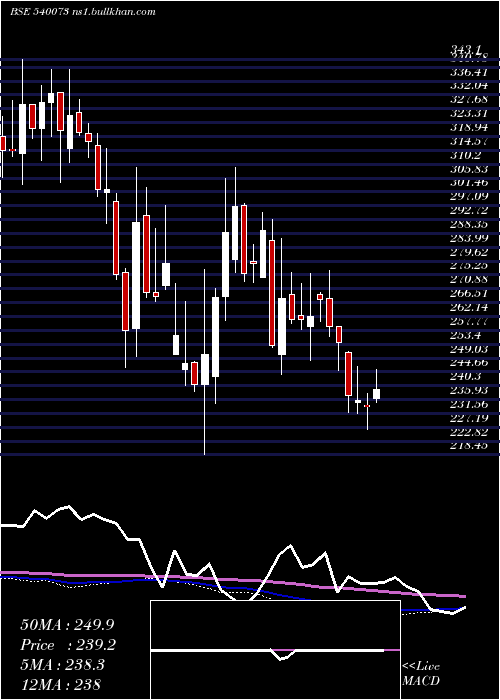Click the <<Live MACD label
Viewport: 500px width, 700px height.
(421, 674)
